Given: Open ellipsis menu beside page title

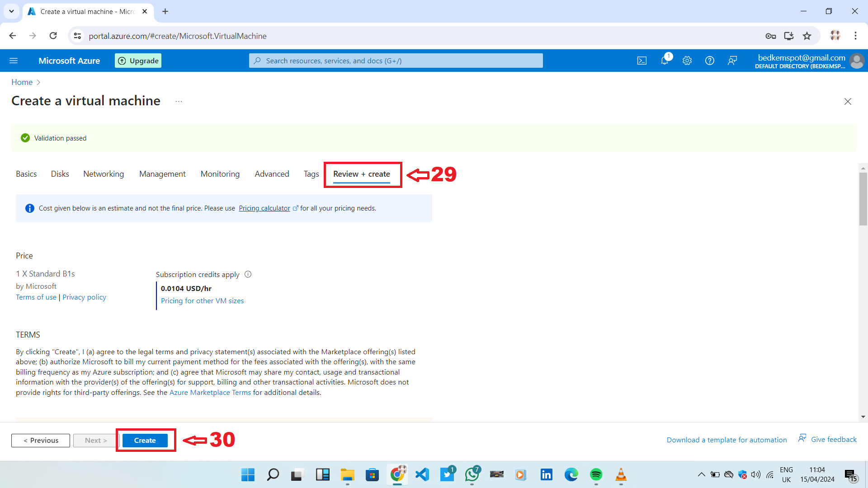Looking at the screenshot, I should [x=179, y=102].
